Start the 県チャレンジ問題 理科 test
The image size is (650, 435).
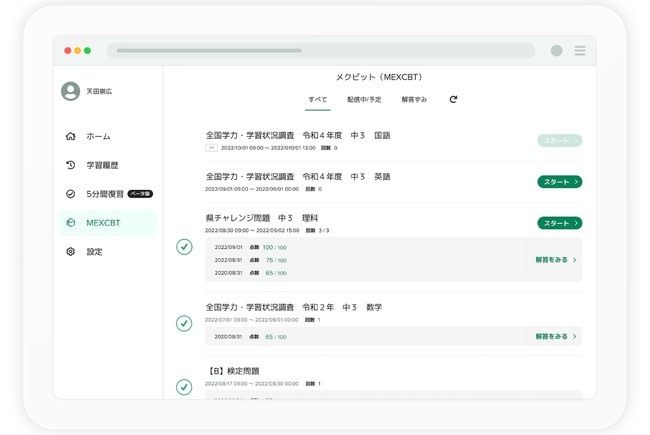tap(560, 223)
